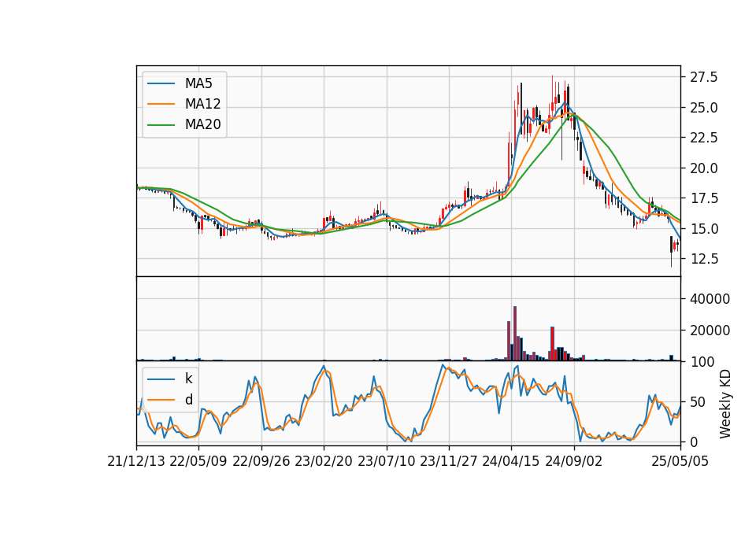Click the MA5 legend label
756x543 pixels.
pos(198,83)
